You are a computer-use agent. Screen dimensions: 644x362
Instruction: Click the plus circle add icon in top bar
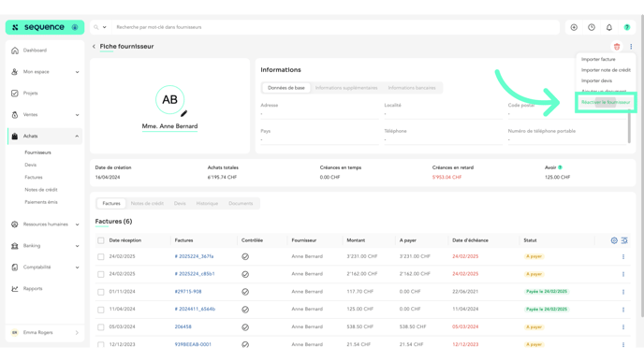coord(574,27)
